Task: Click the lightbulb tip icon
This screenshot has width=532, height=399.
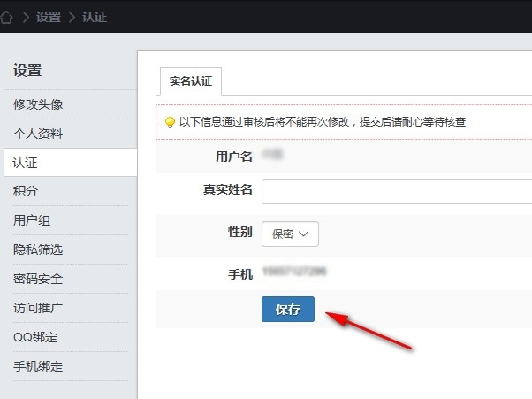Action: [x=170, y=122]
